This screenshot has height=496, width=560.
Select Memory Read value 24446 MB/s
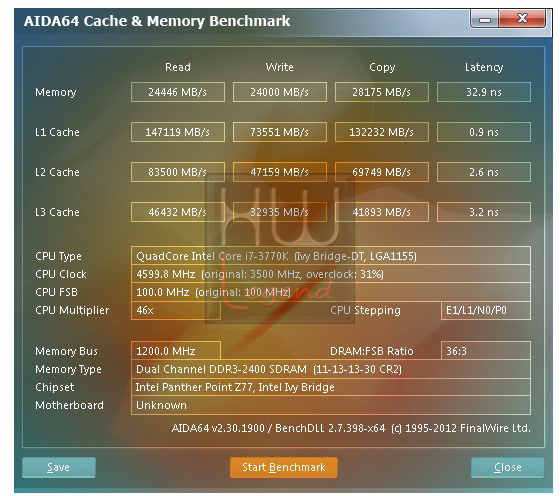point(178,92)
